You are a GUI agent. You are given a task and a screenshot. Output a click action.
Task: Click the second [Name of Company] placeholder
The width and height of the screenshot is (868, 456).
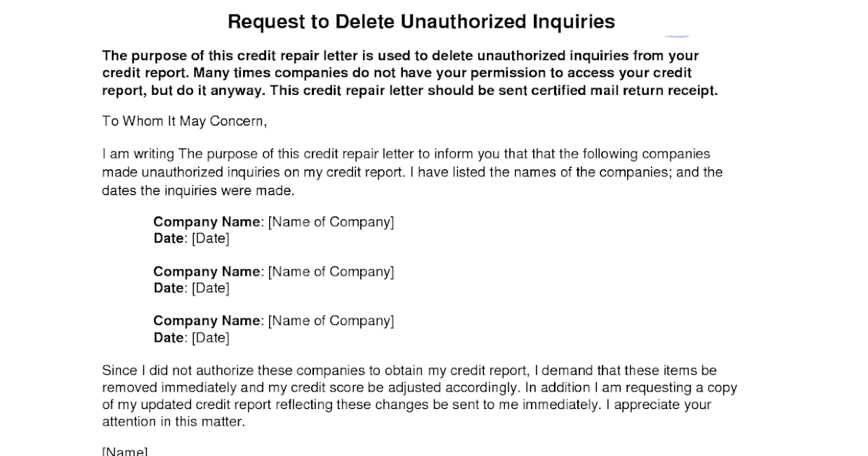click(x=331, y=272)
